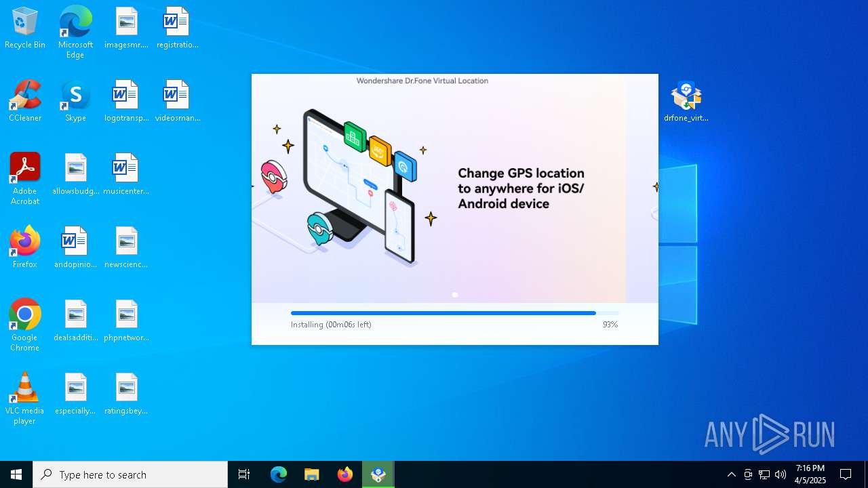The width and height of the screenshot is (868, 488).
Task: Select the videosman Word document
Action: [176, 102]
